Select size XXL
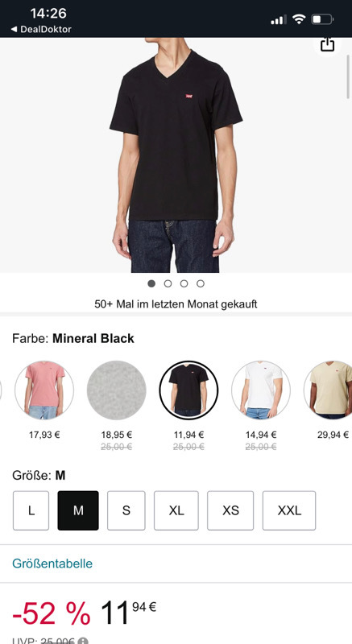The width and height of the screenshot is (352, 644). point(289,510)
